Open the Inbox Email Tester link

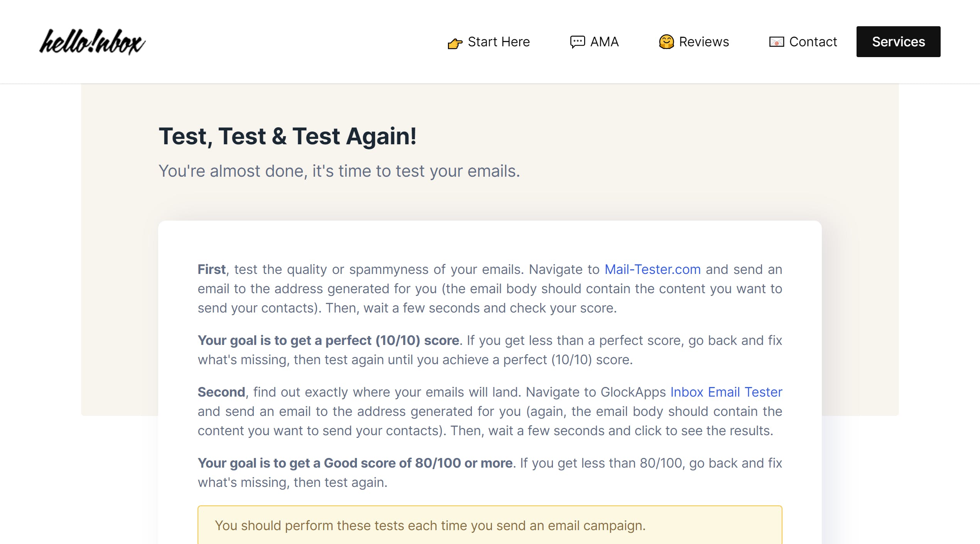tap(726, 392)
